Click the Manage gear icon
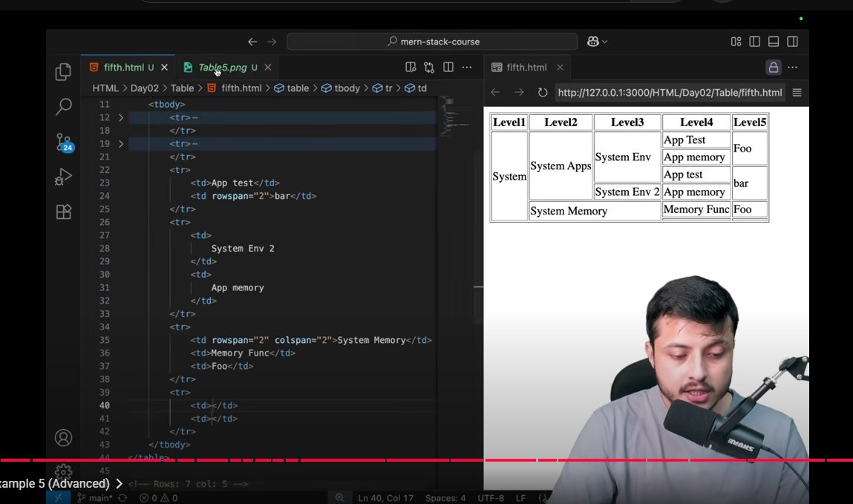The image size is (853, 504). tap(63, 471)
